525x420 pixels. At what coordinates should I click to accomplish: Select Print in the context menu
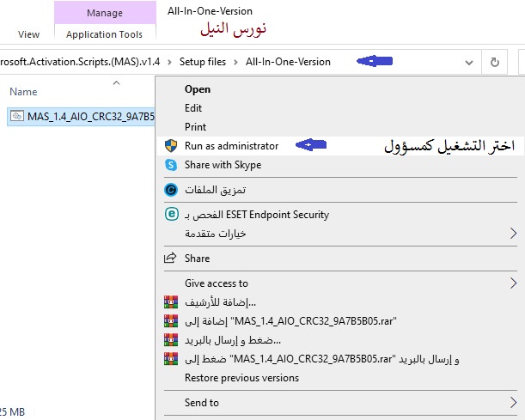tap(195, 127)
